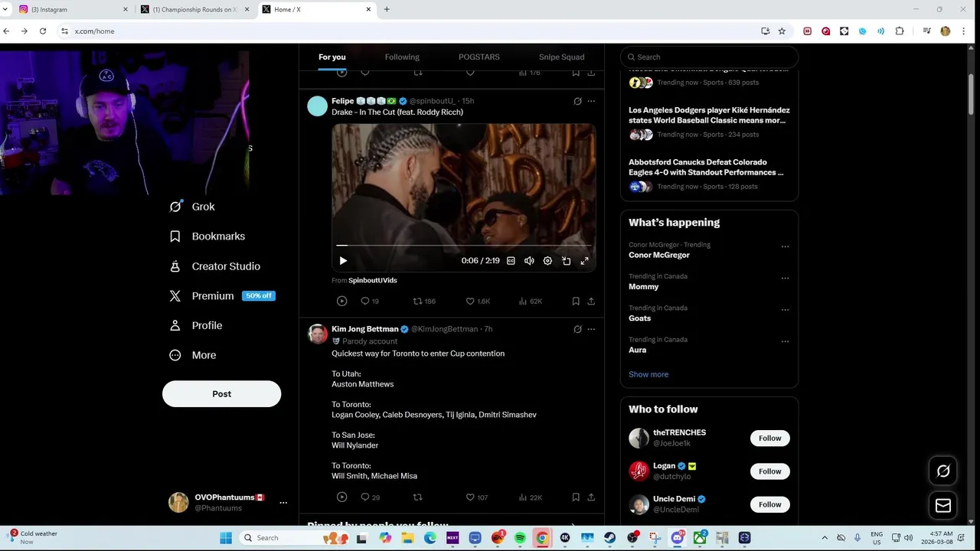Open Spotify from the taskbar

click(x=520, y=538)
